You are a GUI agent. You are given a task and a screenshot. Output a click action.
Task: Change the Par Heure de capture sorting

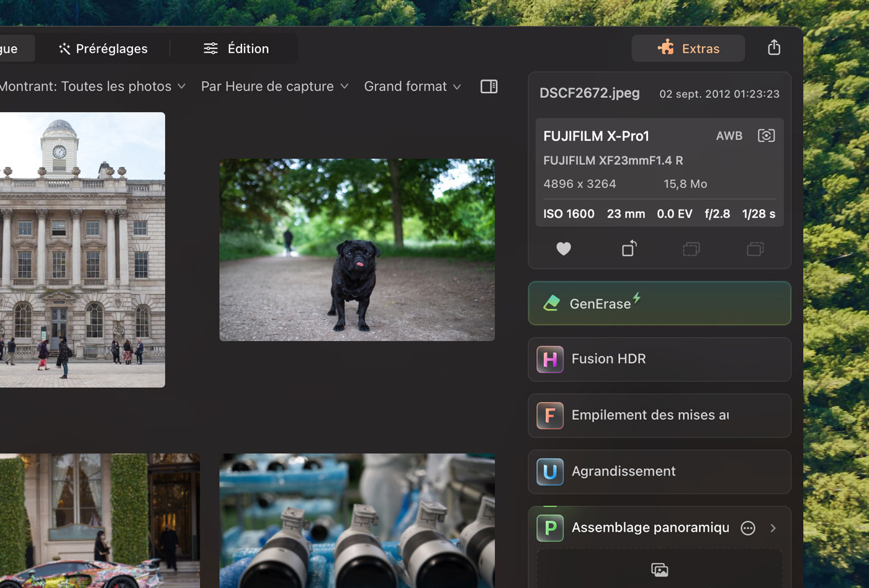click(274, 86)
